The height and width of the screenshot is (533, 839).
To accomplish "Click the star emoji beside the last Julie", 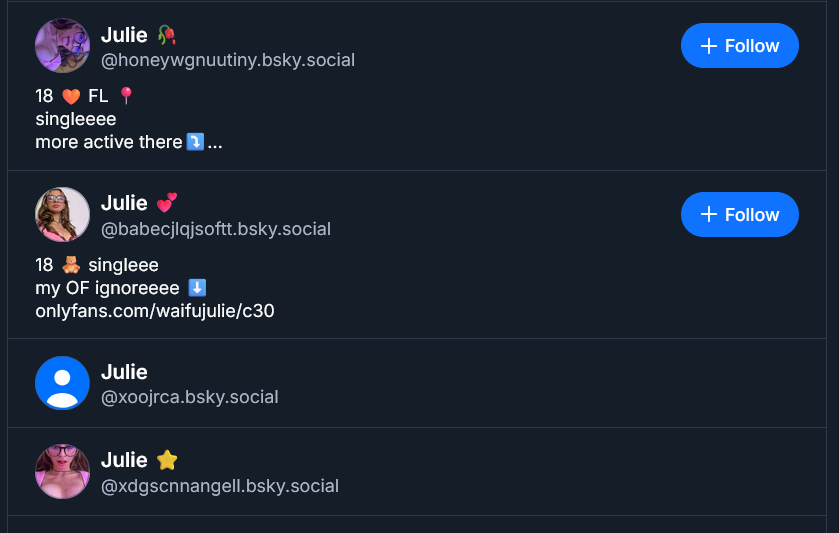I will (167, 460).
